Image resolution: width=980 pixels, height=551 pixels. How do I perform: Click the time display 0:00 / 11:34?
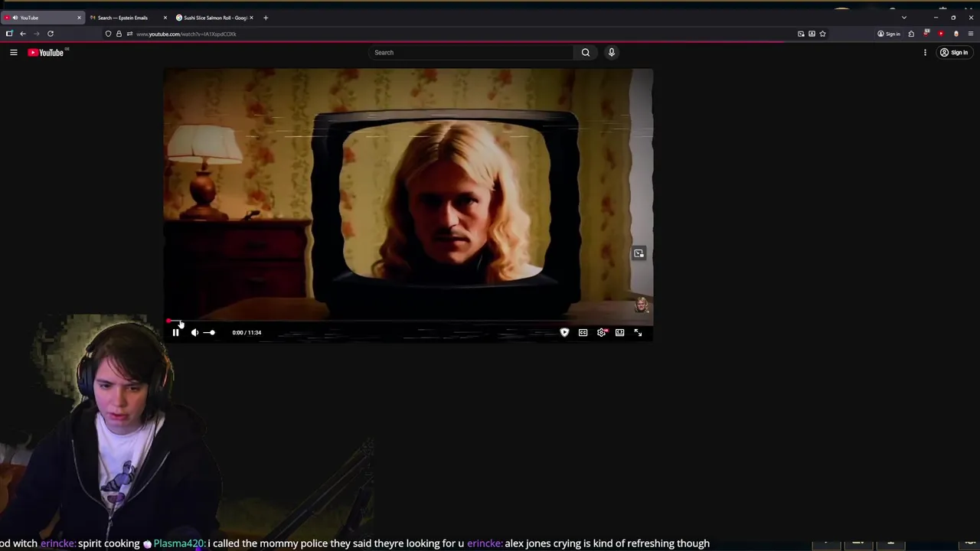247,332
